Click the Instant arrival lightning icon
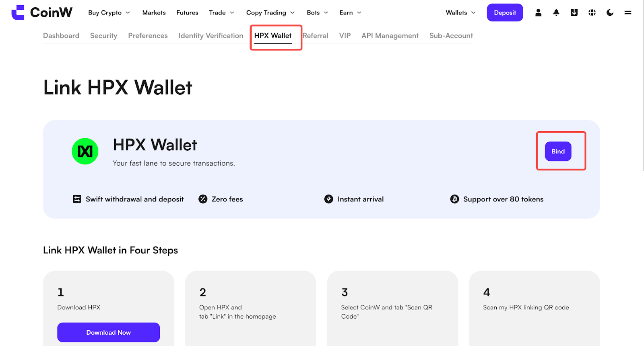This screenshot has width=644, height=346. [x=329, y=199]
